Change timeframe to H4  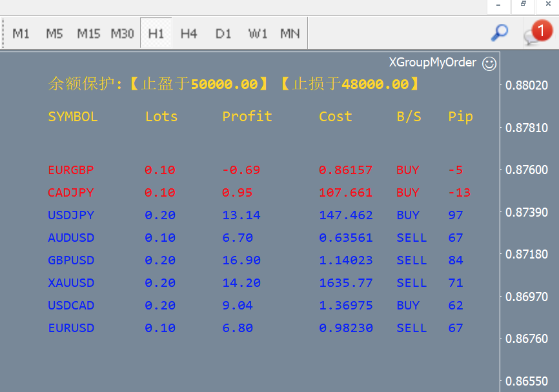pos(188,34)
